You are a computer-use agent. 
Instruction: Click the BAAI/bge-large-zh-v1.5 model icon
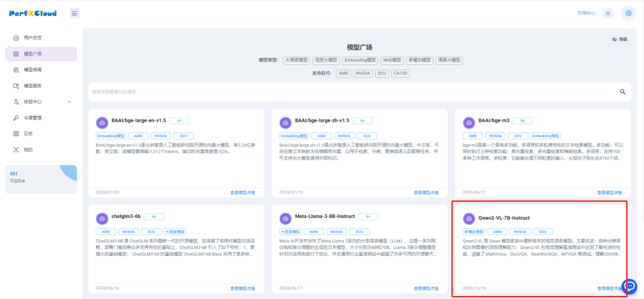tap(286, 122)
